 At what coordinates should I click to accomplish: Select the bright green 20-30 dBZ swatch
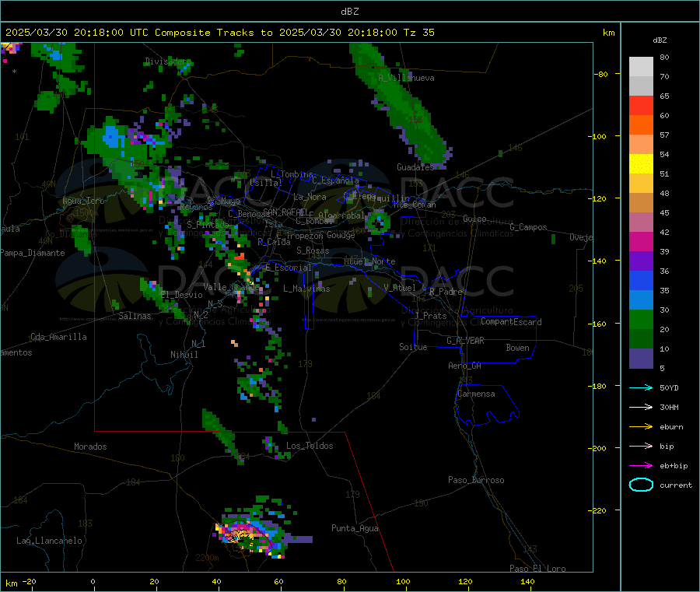641,319
